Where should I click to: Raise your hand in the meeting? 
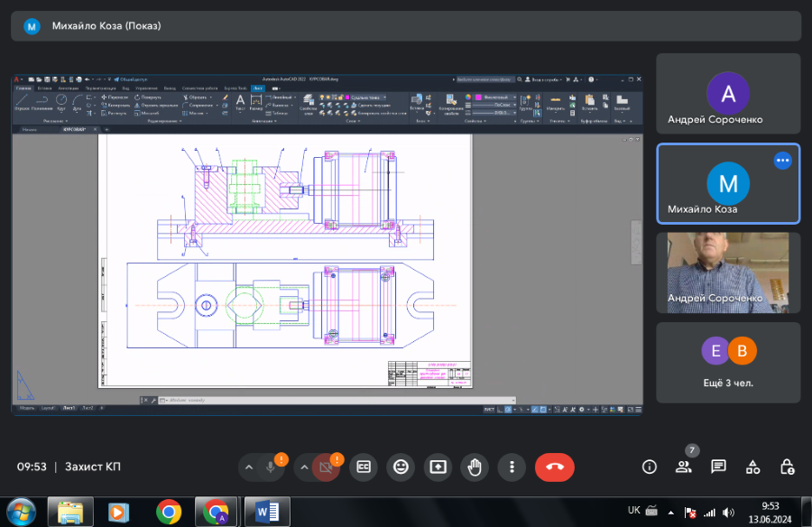(x=475, y=467)
